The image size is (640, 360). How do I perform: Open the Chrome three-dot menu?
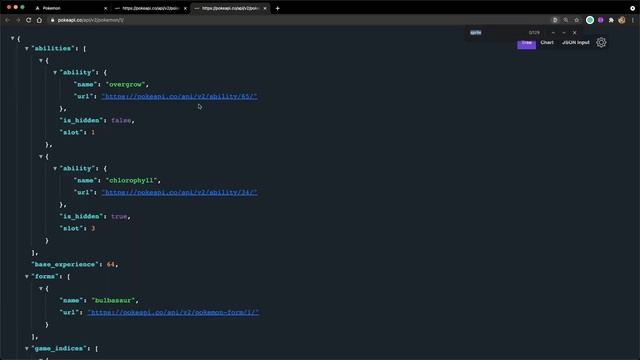[x=633, y=20]
